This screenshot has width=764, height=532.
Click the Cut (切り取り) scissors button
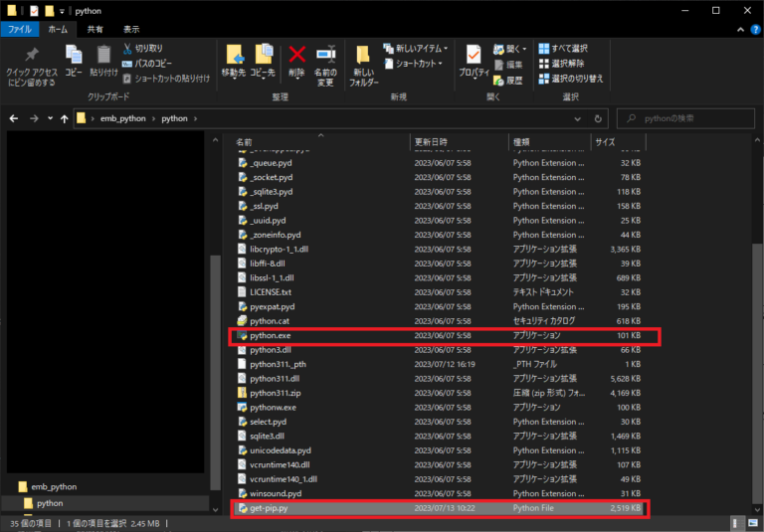click(x=142, y=48)
